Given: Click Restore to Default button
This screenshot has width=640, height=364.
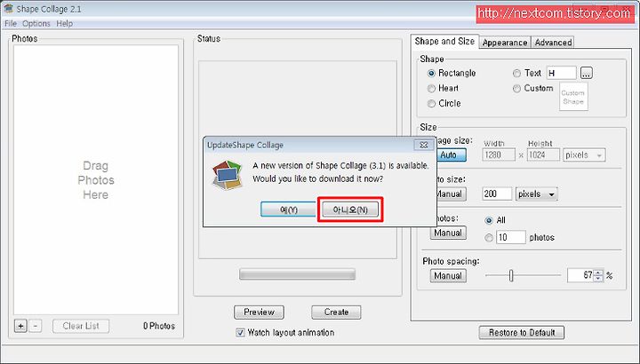Looking at the screenshot, I should (521, 333).
